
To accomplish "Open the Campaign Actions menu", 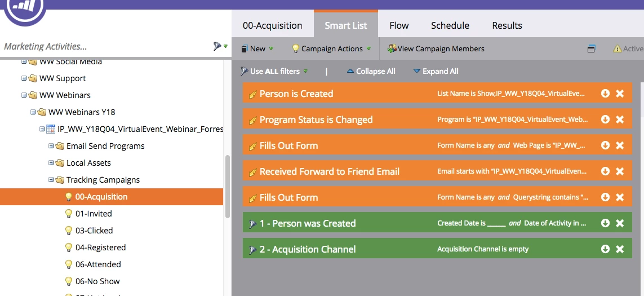I will (331, 48).
